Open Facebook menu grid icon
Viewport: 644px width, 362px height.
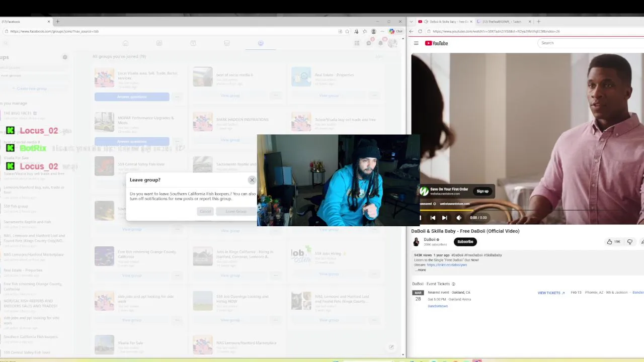click(357, 43)
